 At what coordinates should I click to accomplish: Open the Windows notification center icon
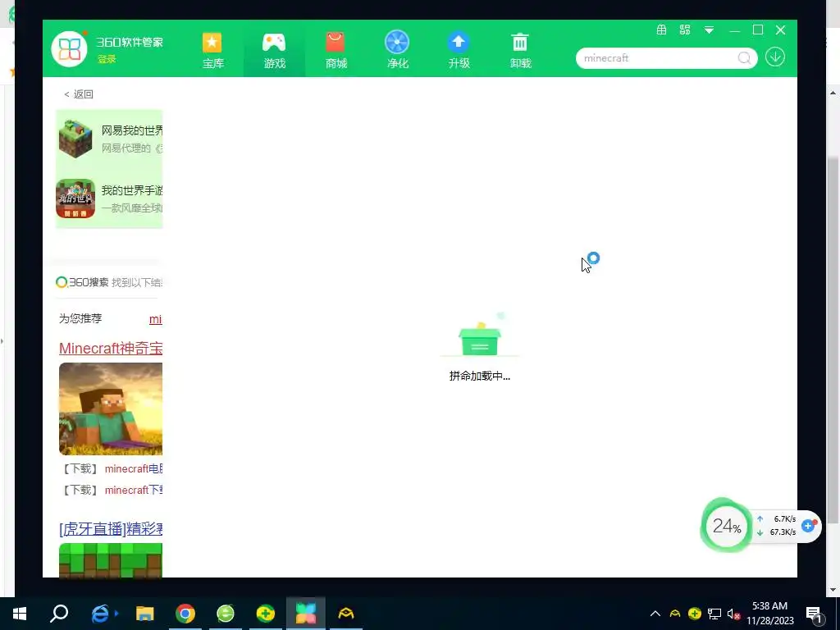(x=814, y=614)
